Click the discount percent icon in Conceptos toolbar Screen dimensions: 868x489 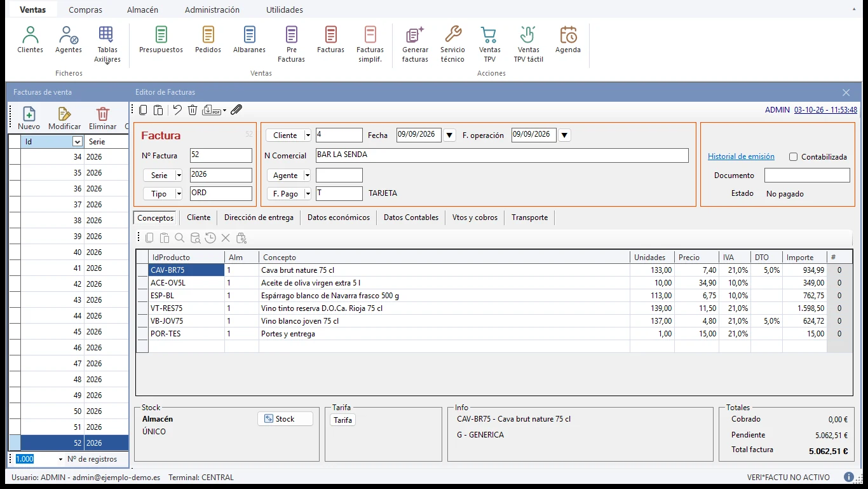241,238
